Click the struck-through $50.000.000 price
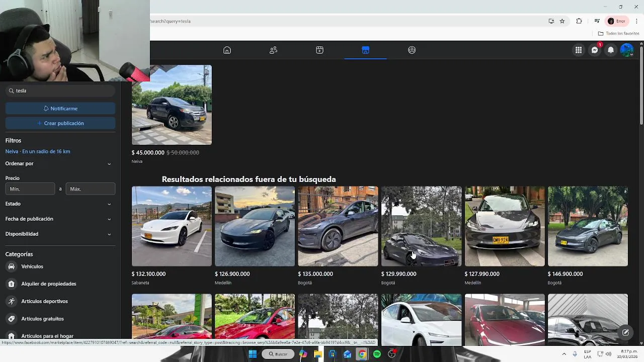This screenshot has height=362, width=644. click(183, 152)
